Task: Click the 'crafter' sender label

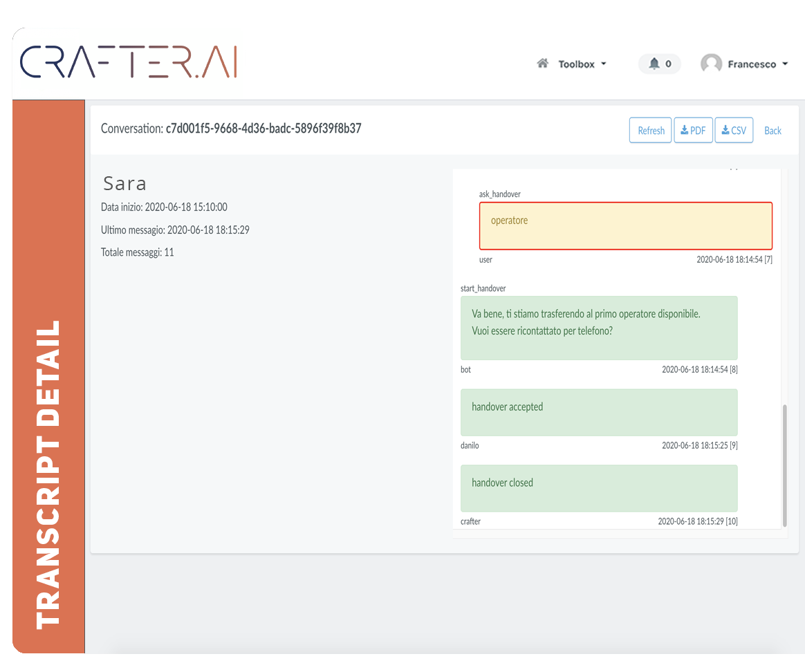Action: pos(470,521)
